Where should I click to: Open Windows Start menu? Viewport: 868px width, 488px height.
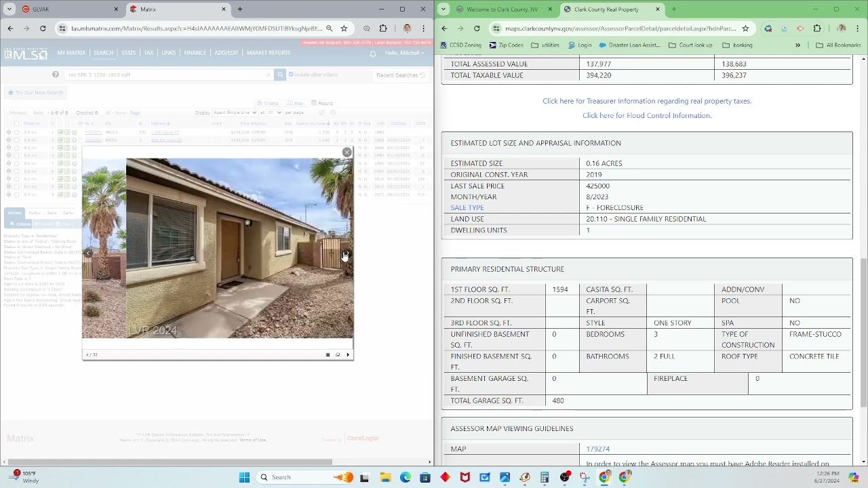click(x=244, y=477)
